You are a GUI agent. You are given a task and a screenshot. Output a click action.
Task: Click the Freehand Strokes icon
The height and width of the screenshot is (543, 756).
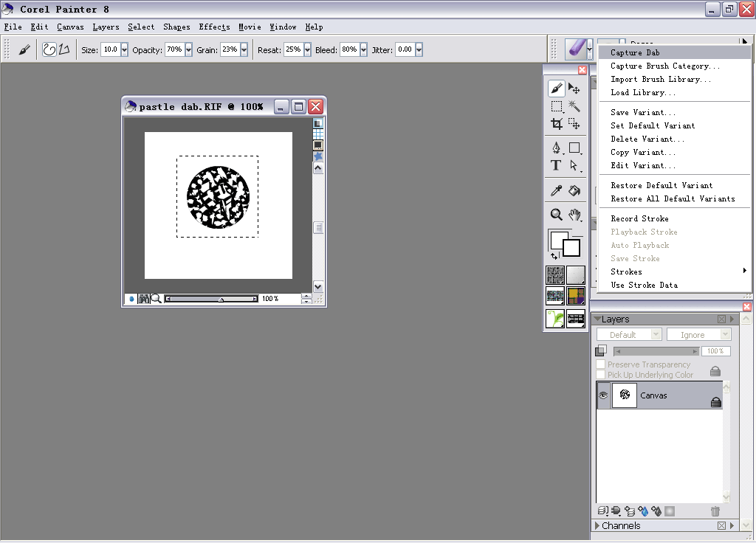click(x=49, y=49)
